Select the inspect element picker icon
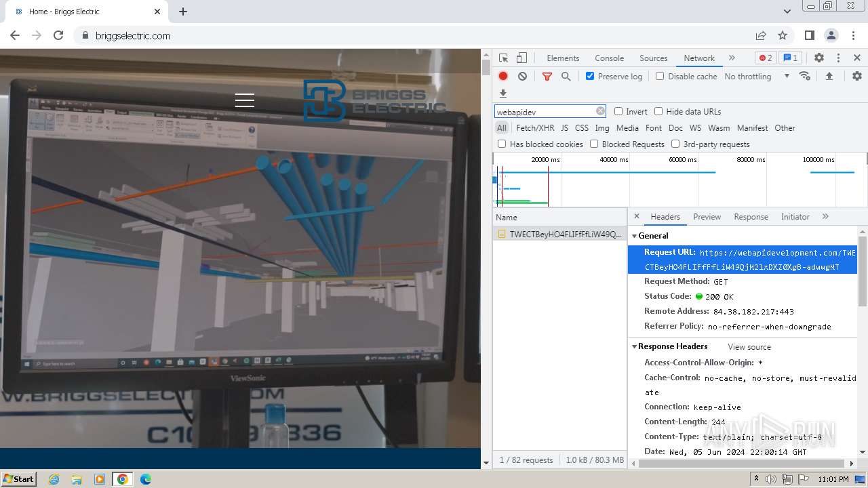Viewport: 868px width, 488px height. pos(503,58)
